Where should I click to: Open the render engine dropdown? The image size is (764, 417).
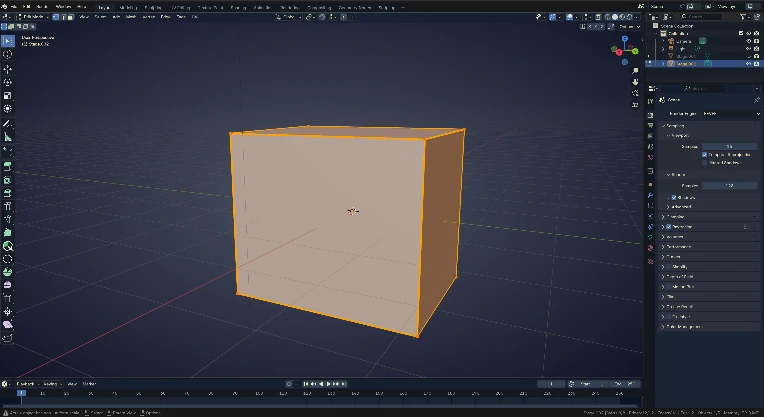click(x=731, y=114)
